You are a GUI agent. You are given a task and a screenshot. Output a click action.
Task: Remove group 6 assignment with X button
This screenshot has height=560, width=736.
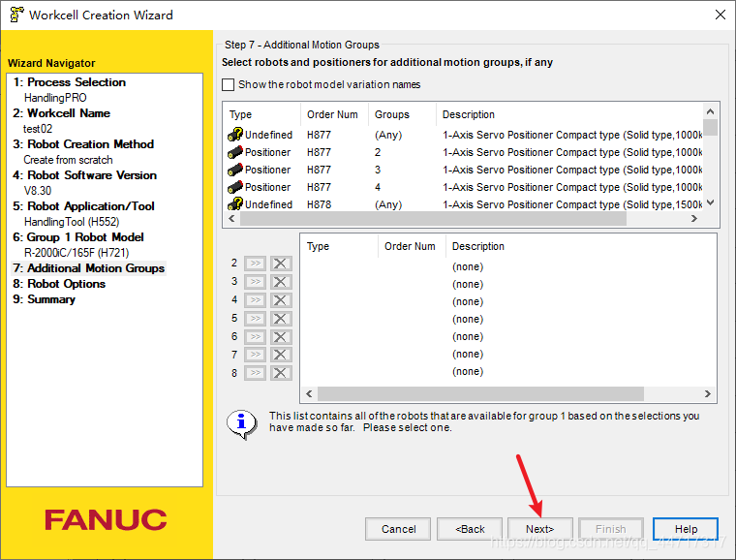click(x=281, y=336)
